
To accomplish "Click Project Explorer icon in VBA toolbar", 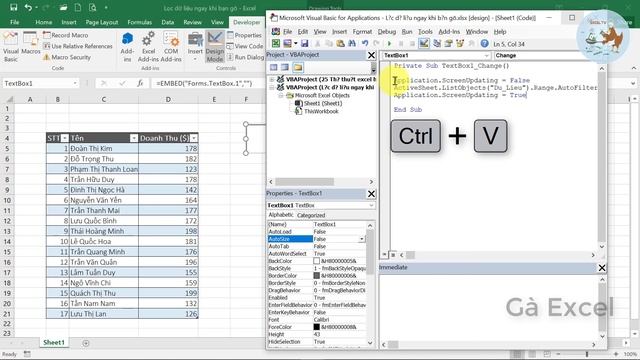I will click(x=436, y=43).
